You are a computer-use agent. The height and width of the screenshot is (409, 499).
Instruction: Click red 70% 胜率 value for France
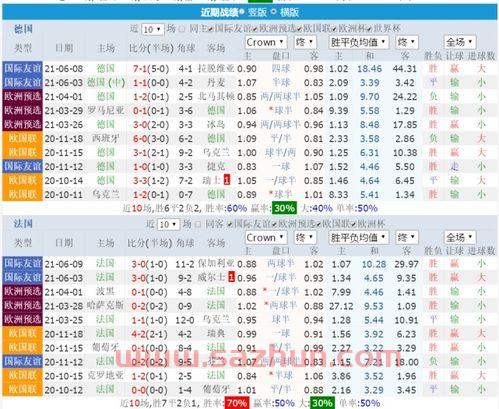(x=236, y=403)
